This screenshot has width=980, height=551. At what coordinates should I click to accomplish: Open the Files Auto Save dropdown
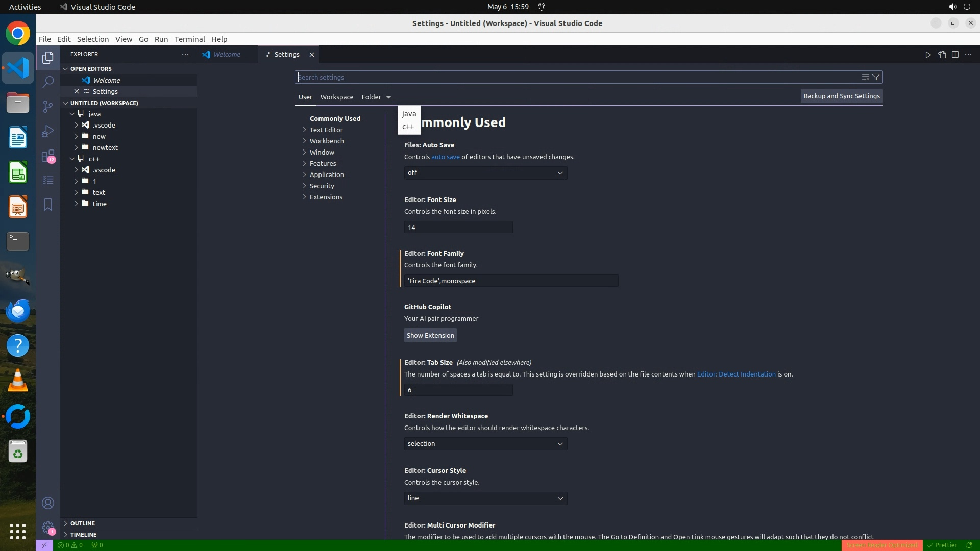pyautogui.click(x=485, y=173)
